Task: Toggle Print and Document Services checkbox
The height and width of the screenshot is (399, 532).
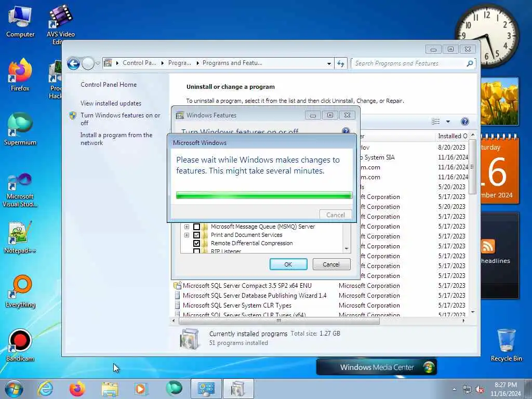Action: (x=196, y=235)
